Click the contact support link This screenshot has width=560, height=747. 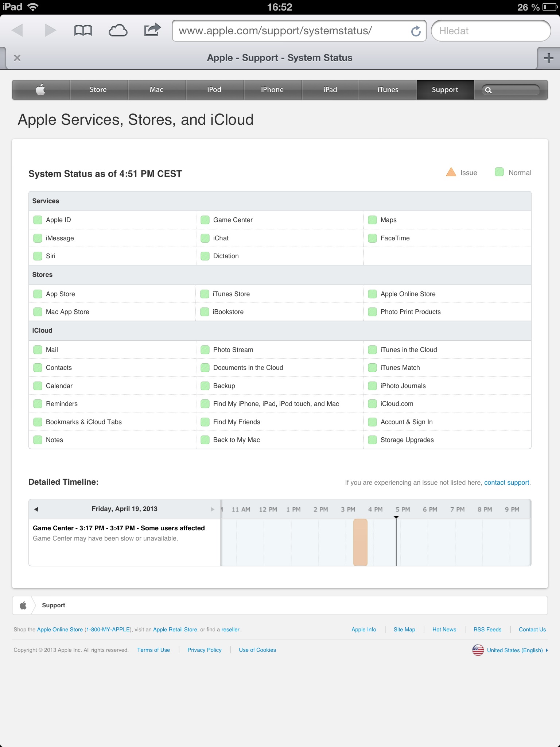click(x=506, y=483)
